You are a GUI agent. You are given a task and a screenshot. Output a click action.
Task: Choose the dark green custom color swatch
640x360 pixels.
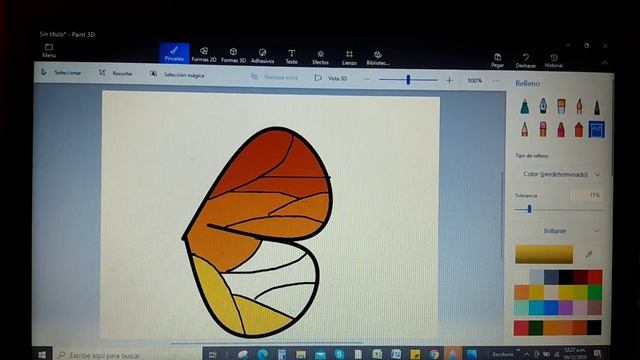(x=536, y=328)
